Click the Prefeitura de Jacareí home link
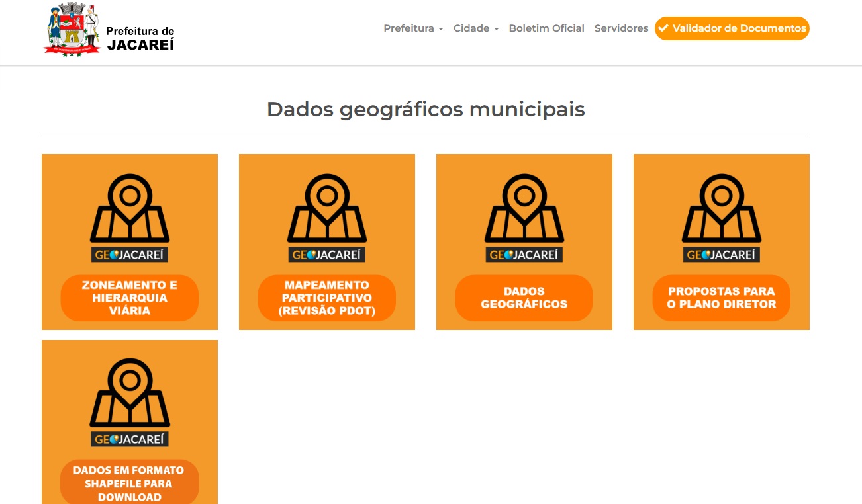Image resolution: width=862 pixels, height=504 pixels. [109, 29]
